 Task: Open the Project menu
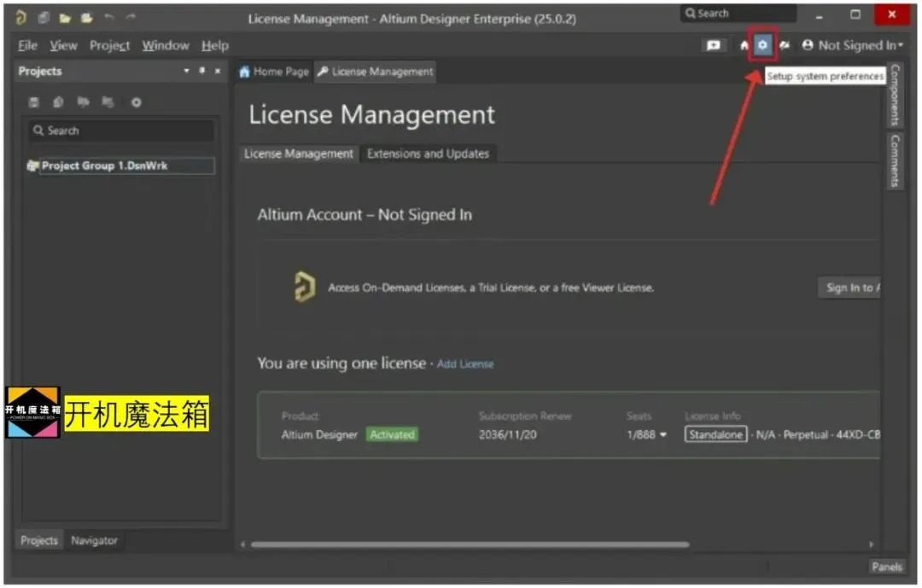pyautogui.click(x=109, y=45)
